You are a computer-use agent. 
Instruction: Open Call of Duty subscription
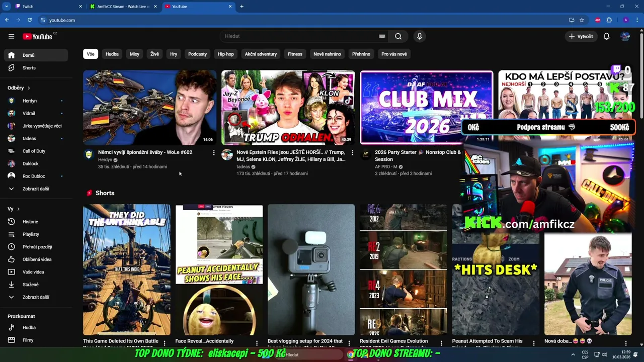(x=36, y=151)
